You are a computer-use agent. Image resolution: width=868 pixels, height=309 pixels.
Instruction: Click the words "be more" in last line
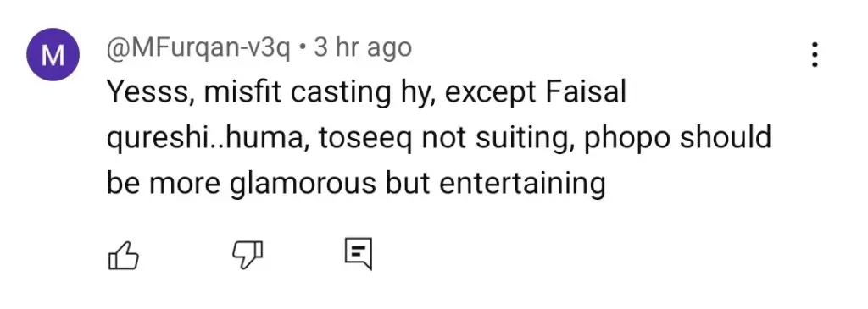[x=162, y=183]
